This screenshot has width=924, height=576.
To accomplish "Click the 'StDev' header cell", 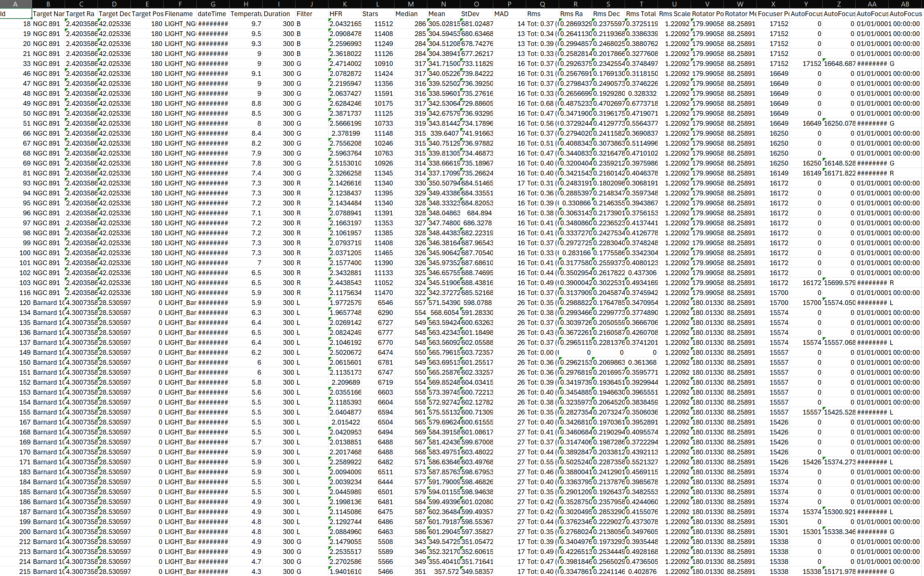I will tap(476, 14).
